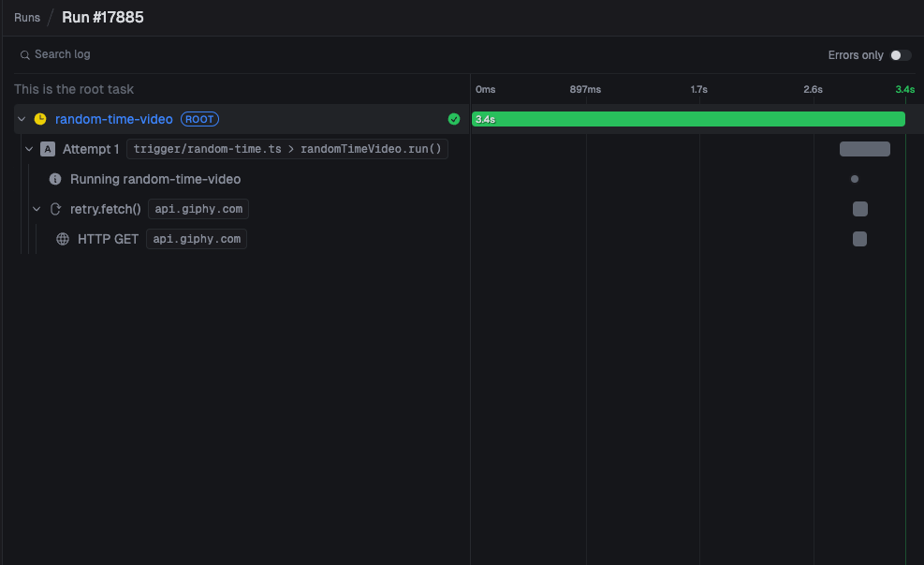
Task: Click the 0ms timeline label
Action: 486,90
